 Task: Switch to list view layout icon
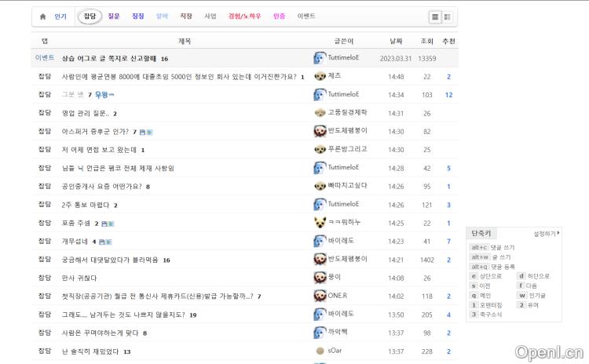point(434,16)
